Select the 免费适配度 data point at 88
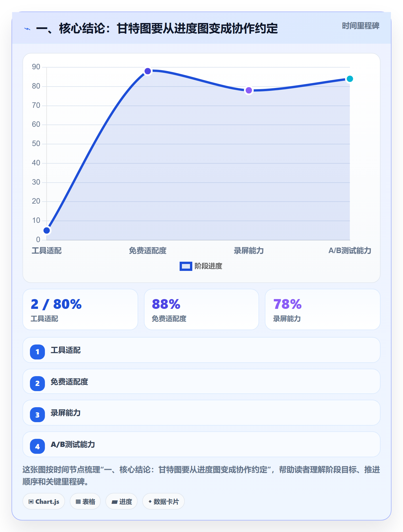The image size is (403, 532). point(148,71)
